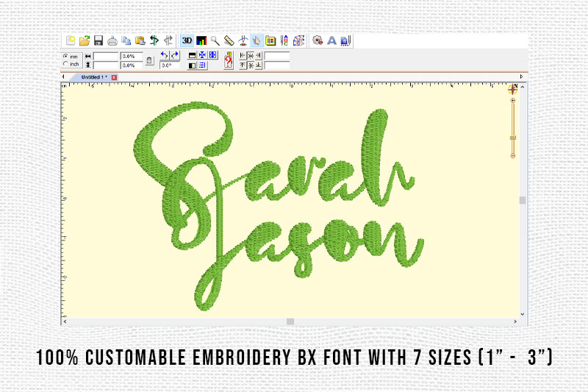Toggle the aspect ratio lock button
588x392 pixels.
pos(150,60)
